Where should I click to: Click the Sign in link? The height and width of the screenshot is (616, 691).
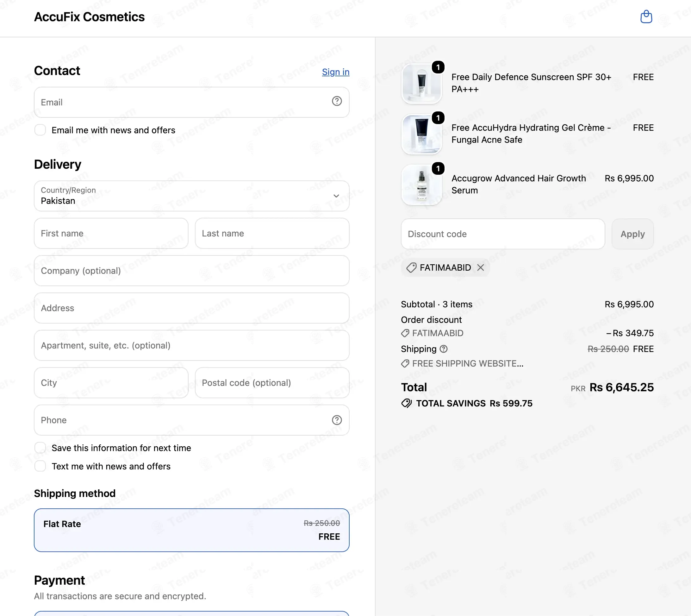coord(335,72)
